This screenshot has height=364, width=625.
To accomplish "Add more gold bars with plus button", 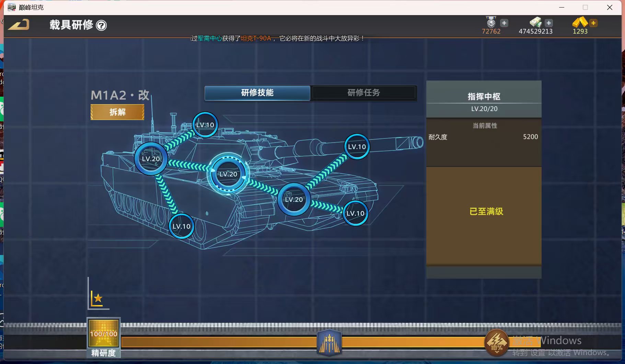I will pyautogui.click(x=593, y=23).
